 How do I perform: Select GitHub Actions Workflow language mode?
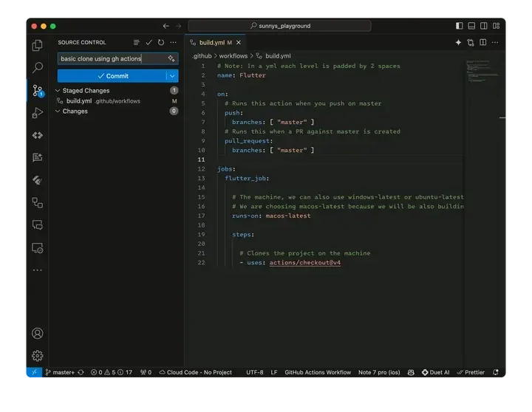318,372
